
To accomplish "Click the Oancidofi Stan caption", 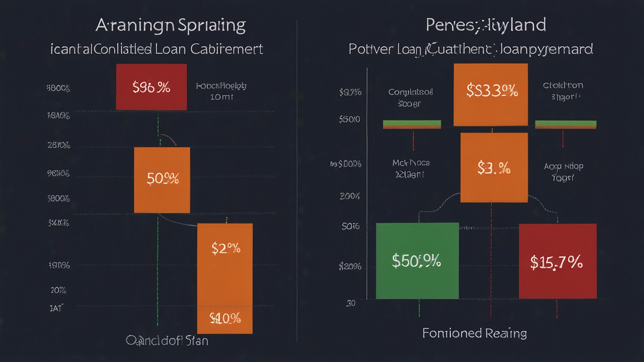I will point(167,341).
